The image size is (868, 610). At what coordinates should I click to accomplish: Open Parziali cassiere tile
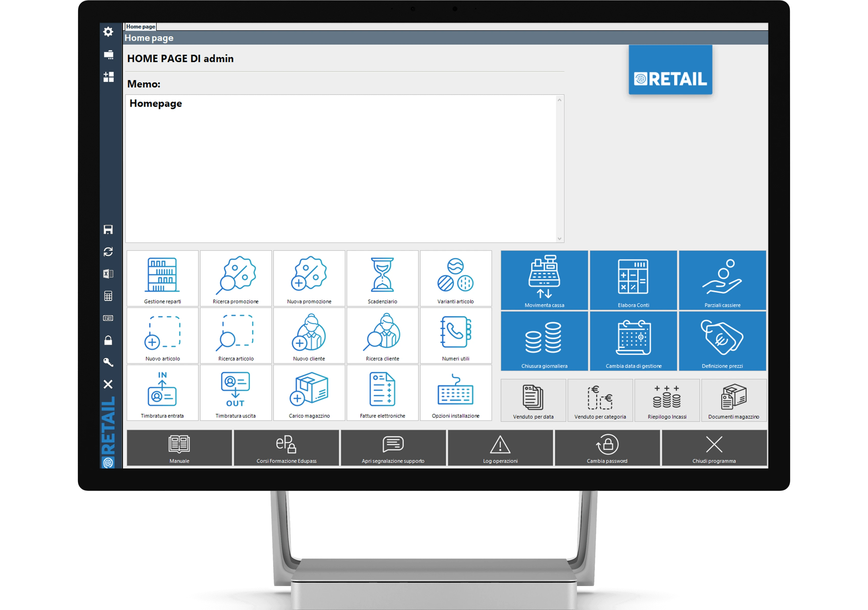(x=723, y=280)
